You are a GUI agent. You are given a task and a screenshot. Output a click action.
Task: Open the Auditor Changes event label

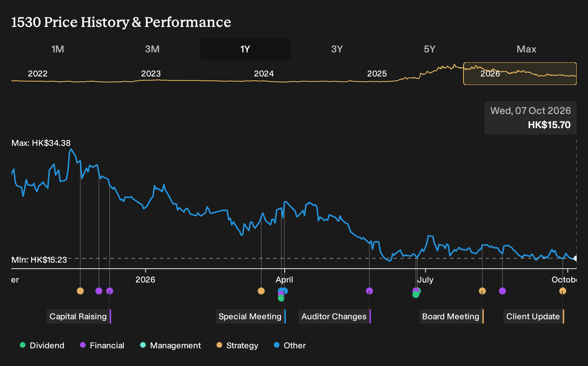click(334, 316)
